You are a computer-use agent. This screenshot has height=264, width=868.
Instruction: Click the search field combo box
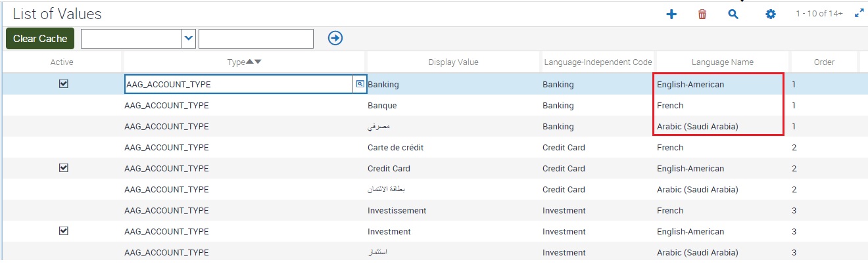tap(131, 39)
